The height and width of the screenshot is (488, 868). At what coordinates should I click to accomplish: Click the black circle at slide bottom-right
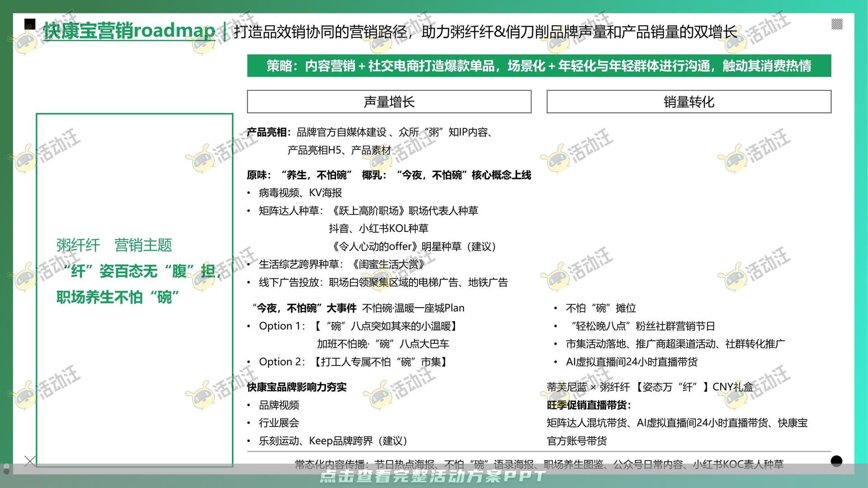(x=836, y=461)
